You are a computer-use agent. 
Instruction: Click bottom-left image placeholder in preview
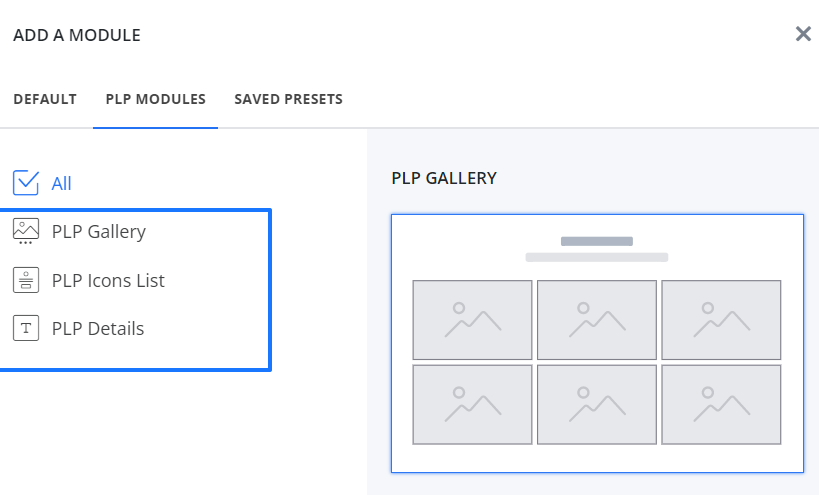472,404
